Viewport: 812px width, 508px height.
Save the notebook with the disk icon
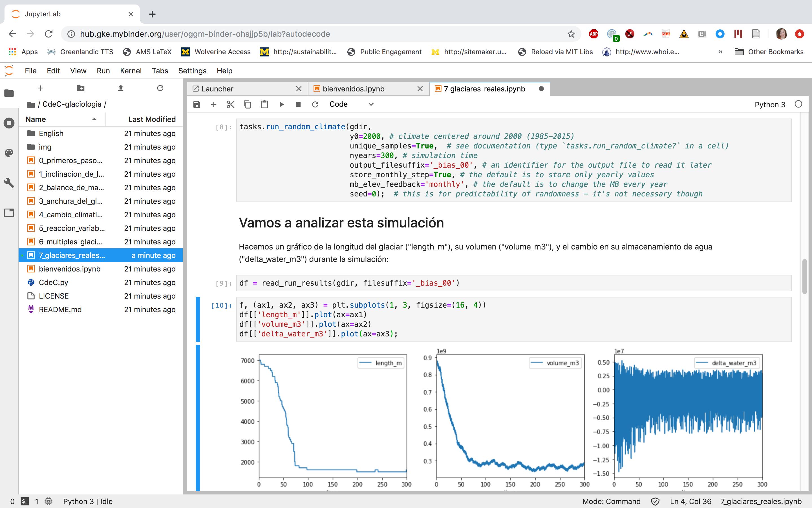[197, 104]
